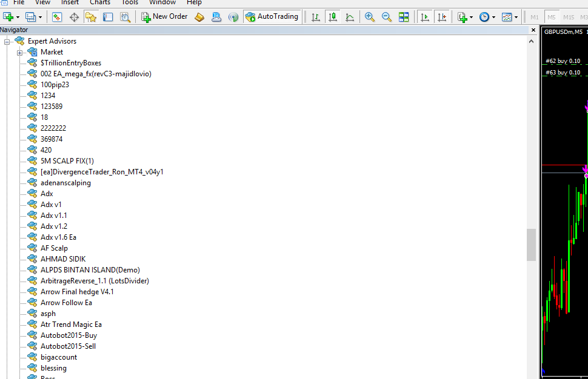Open the Insert menu
Viewport: 588px width, 379px height.
[70, 2]
